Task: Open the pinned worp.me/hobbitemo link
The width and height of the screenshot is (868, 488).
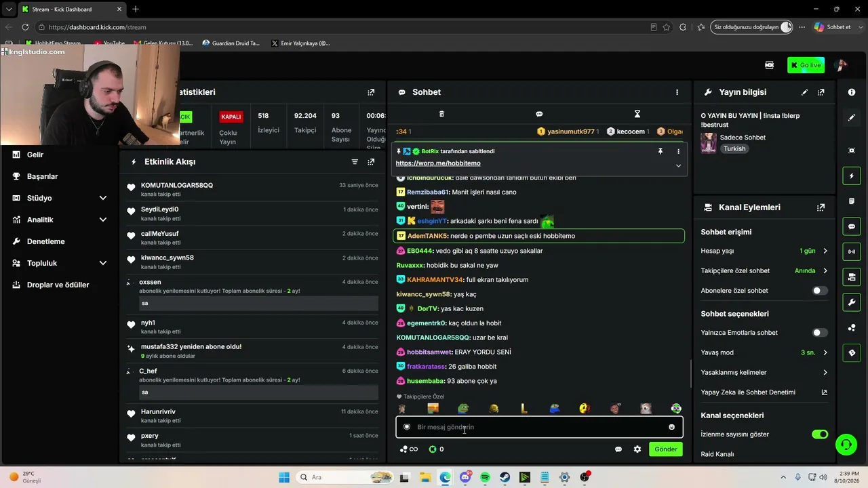Action: pyautogui.click(x=438, y=163)
